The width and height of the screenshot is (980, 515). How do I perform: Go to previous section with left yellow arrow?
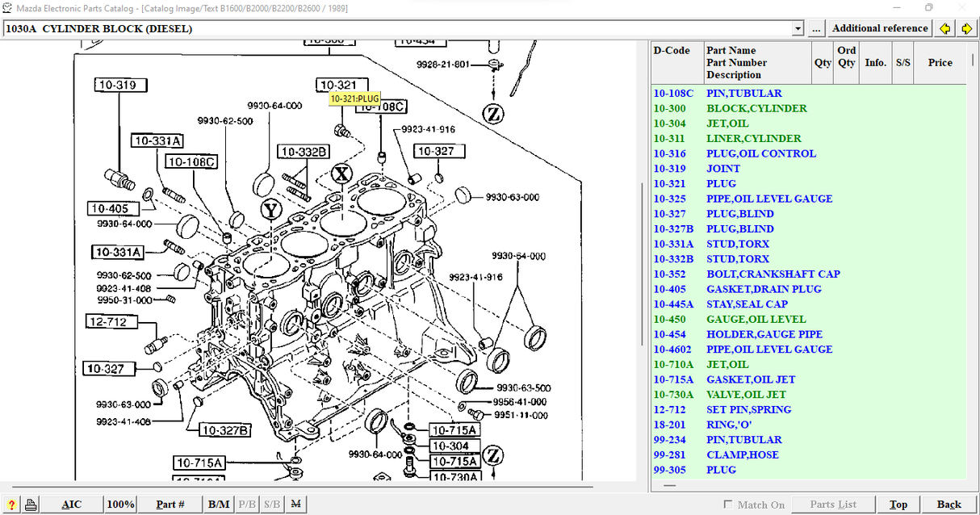tap(945, 28)
